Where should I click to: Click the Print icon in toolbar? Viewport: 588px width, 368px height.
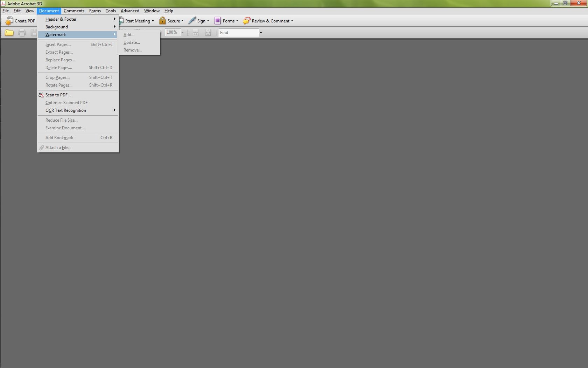coord(22,33)
